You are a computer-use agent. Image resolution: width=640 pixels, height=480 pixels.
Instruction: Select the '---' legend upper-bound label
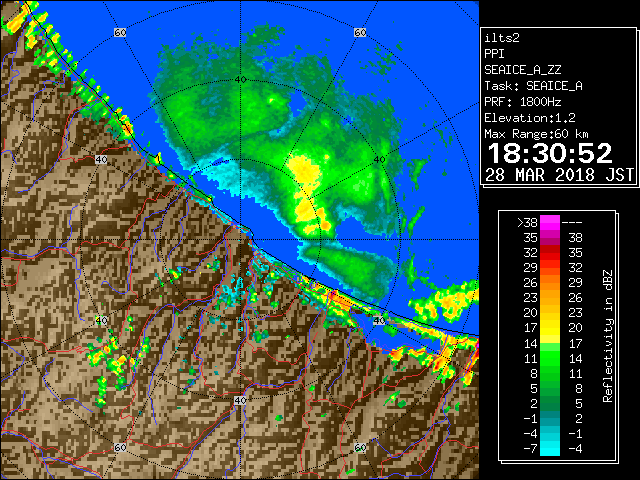pyautogui.click(x=572, y=223)
